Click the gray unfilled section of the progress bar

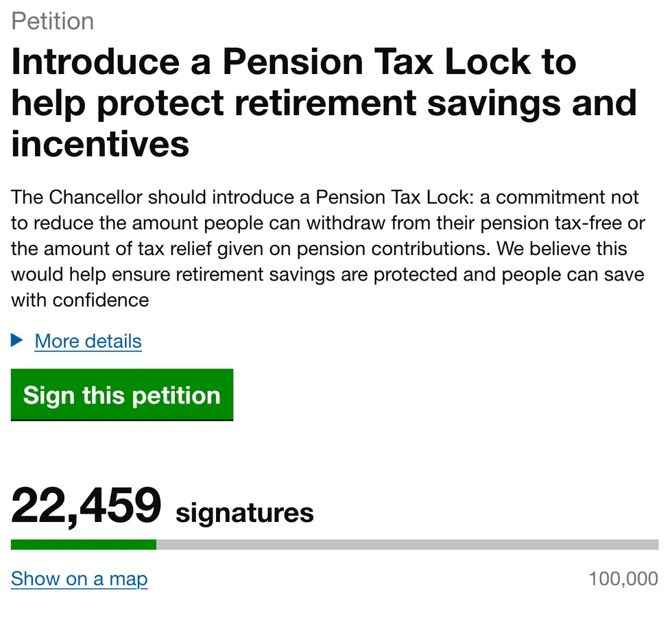tap(411, 544)
